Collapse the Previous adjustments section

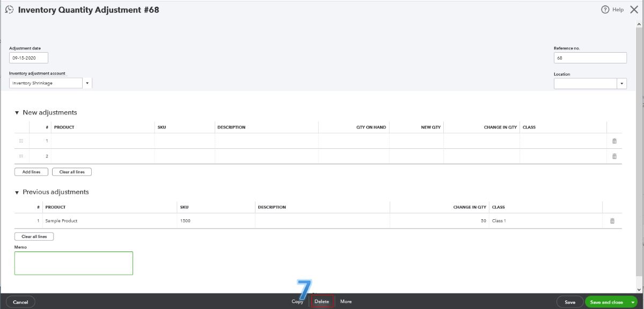pos(17,192)
